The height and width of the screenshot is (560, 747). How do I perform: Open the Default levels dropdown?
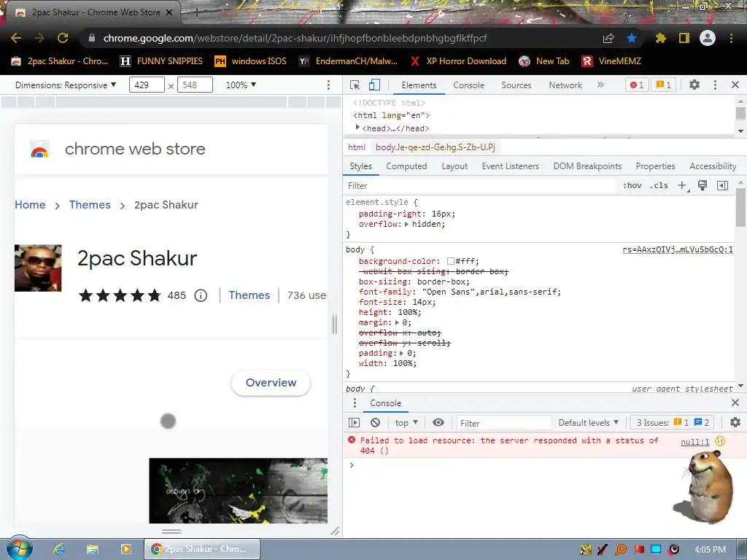589,423
